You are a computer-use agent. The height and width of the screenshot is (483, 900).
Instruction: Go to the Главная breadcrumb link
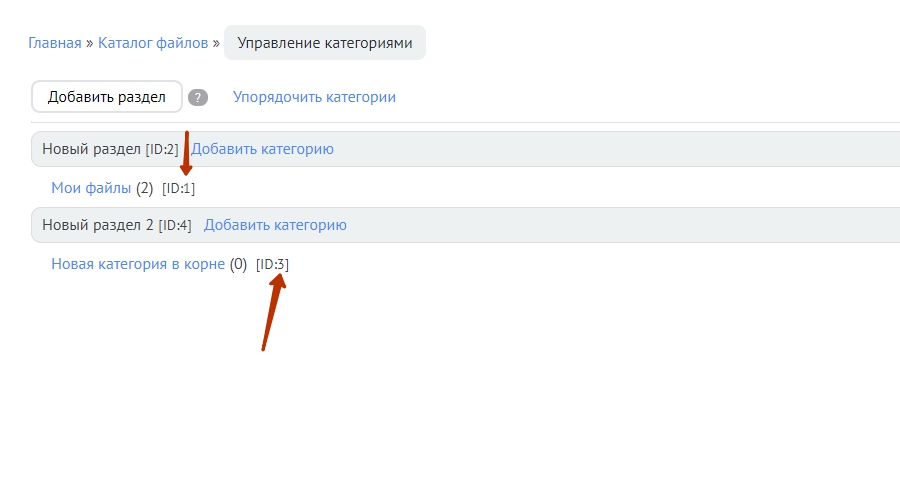click(55, 43)
